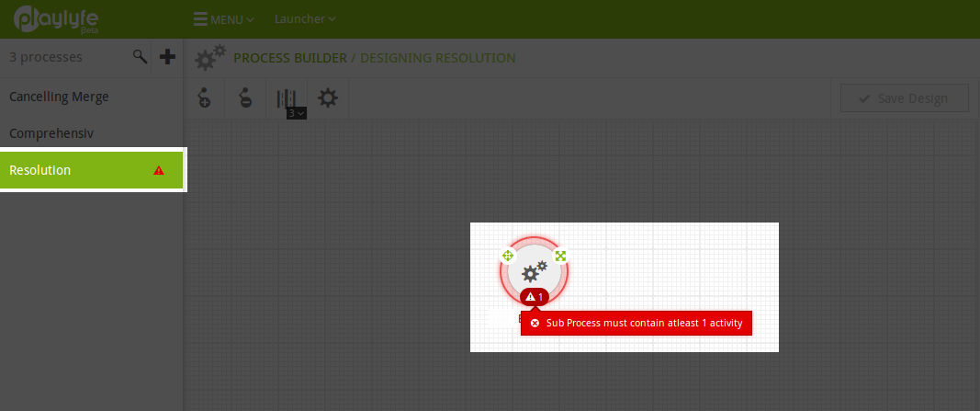Open process settings gear icon

(x=328, y=98)
